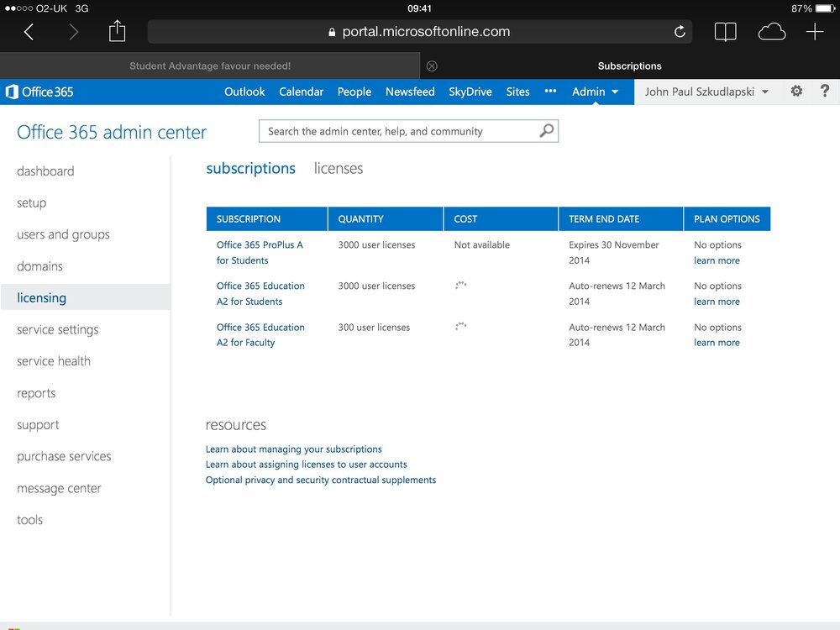This screenshot has height=630, width=840.
Task: Select licensing in the sidebar
Action: [86, 297]
